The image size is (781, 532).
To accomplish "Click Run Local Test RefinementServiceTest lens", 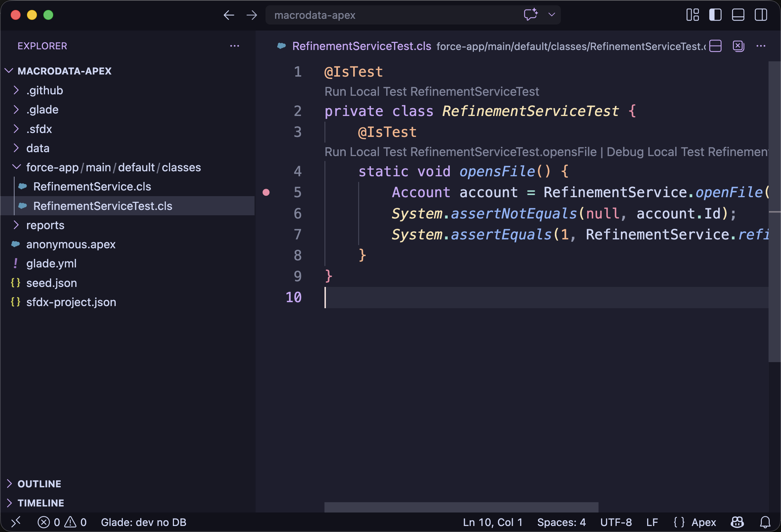I will click(x=432, y=92).
